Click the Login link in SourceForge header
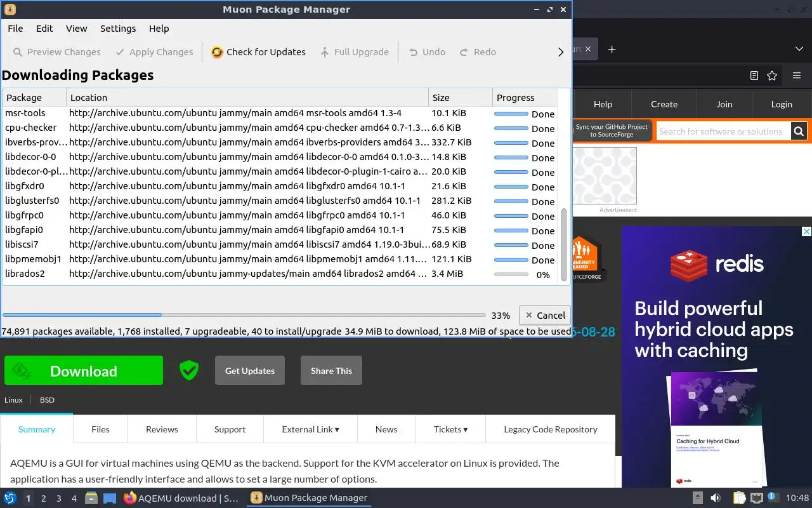812x508 pixels. coord(782,104)
